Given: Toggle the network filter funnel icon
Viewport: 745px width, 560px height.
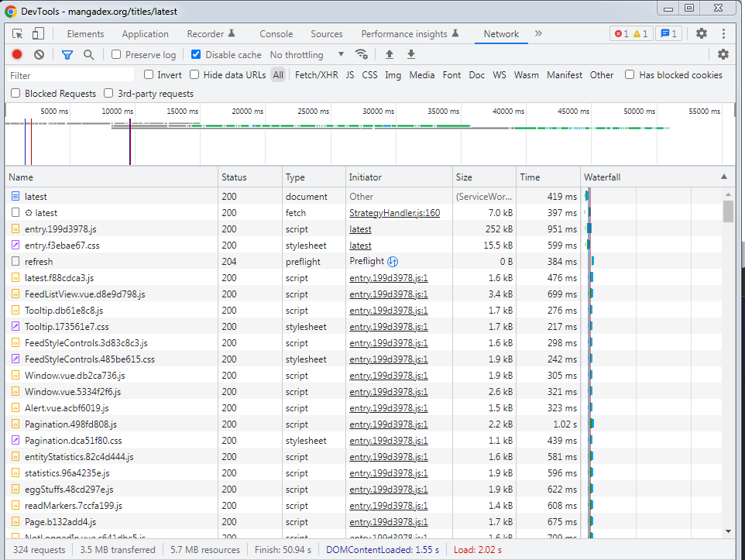Looking at the screenshot, I should (67, 55).
